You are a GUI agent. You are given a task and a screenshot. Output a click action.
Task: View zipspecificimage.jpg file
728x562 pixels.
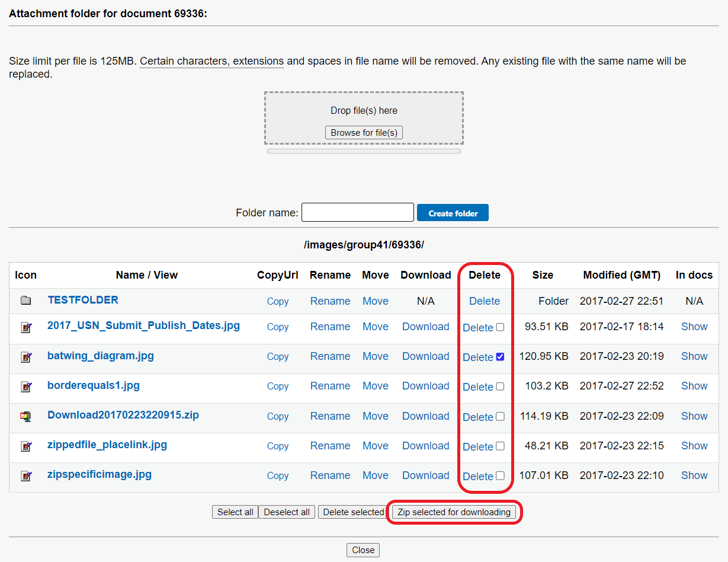pyautogui.click(x=100, y=474)
